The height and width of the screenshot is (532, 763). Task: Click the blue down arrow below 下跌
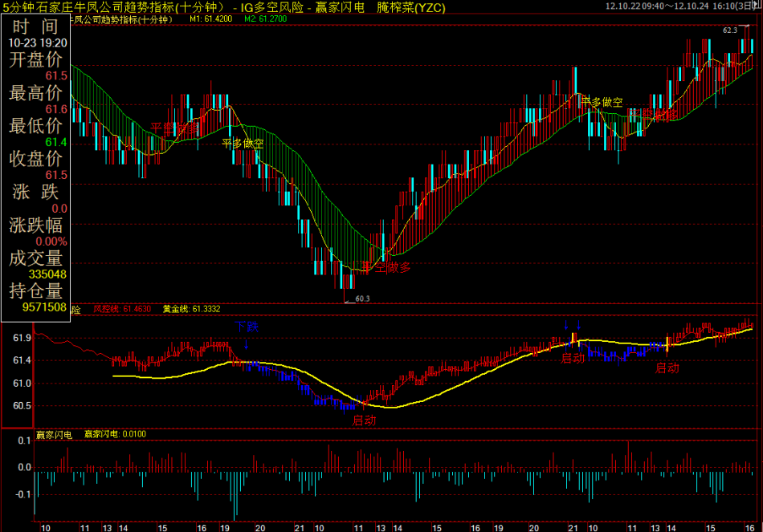coord(247,343)
